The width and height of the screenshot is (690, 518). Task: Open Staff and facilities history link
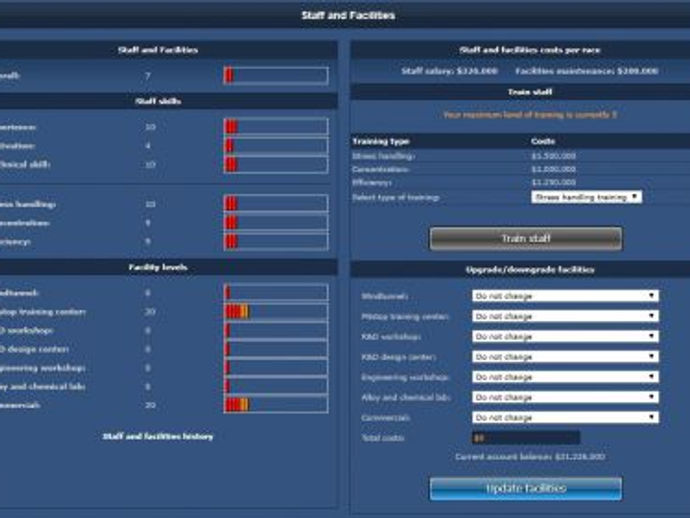(x=158, y=437)
